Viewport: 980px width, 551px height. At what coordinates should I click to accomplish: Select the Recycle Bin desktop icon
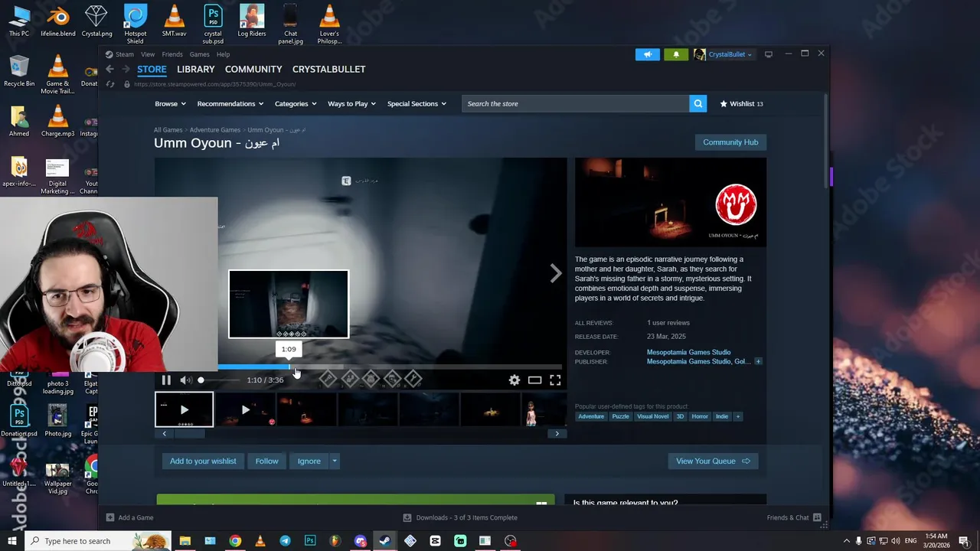click(19, 71)
